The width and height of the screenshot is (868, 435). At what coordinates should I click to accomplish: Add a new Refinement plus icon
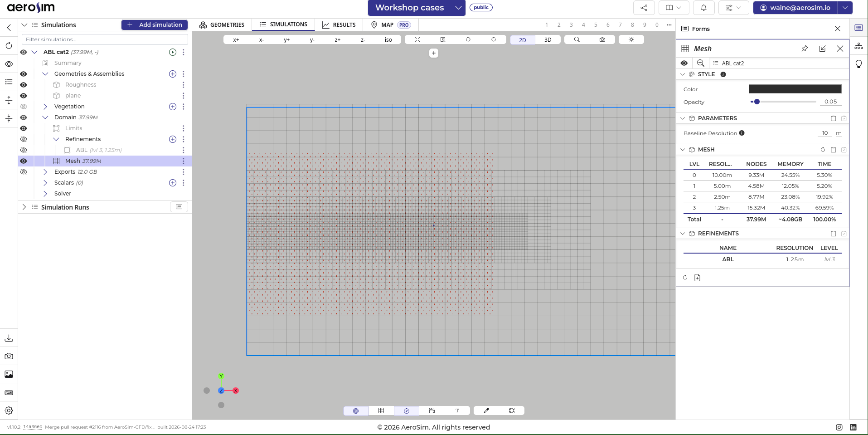click(x=173, y=139)
